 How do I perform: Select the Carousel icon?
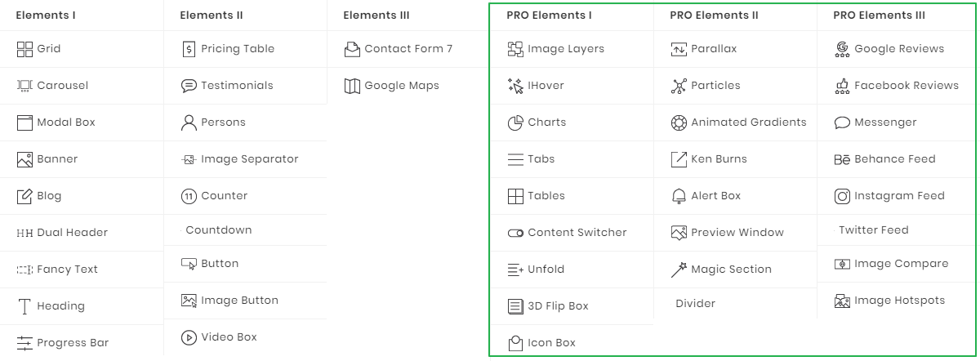point(24,86)
